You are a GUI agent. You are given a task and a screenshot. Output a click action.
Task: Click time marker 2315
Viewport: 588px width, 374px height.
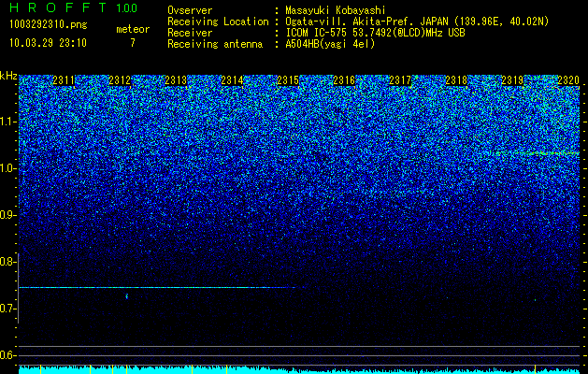[288, 80]
